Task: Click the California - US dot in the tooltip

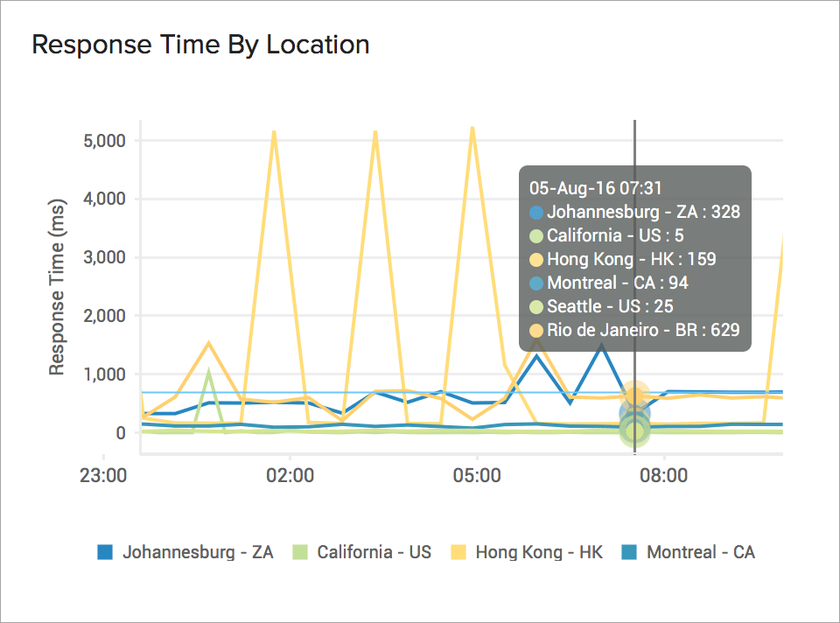Action: point(535,235)
